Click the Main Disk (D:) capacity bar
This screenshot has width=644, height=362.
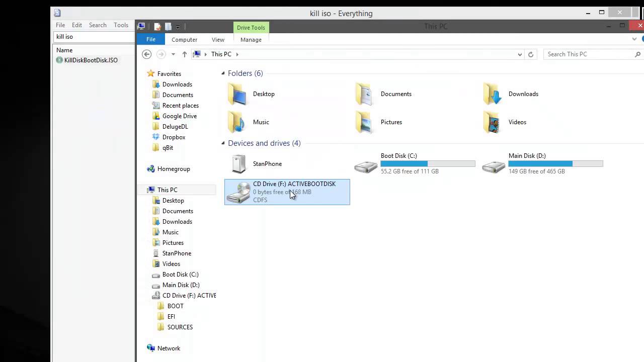coord(555,164)
